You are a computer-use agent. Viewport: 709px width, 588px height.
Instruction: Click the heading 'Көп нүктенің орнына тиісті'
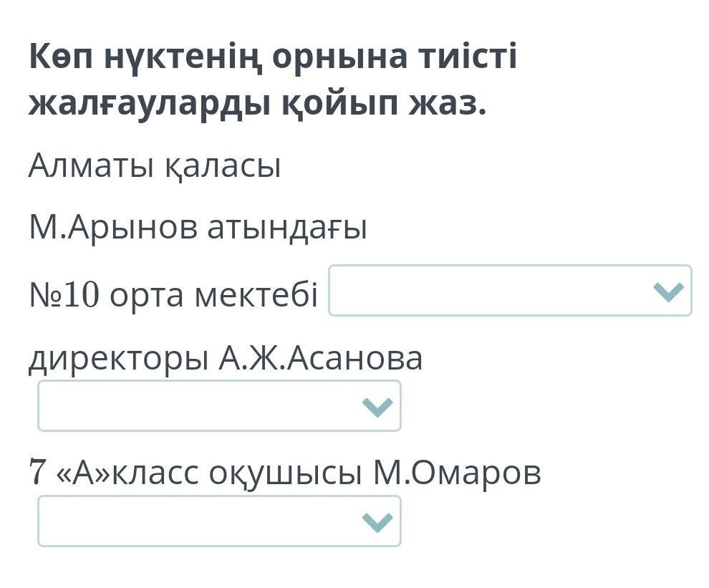click(273, 57)
